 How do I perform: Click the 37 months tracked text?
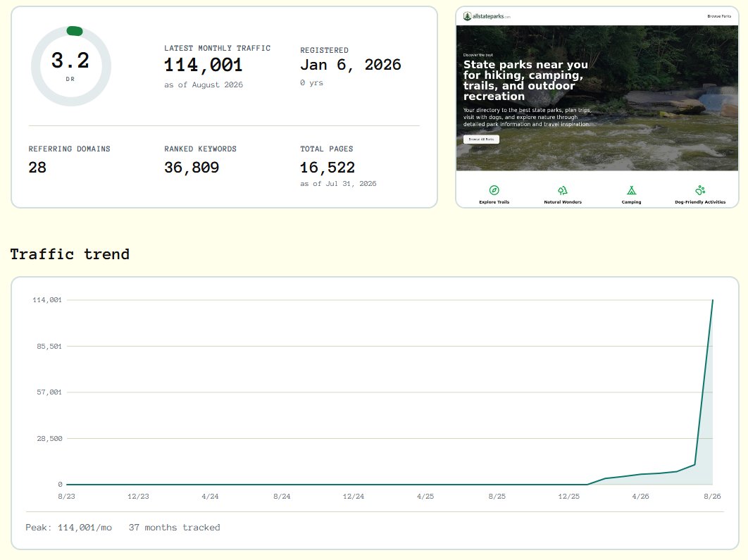175,528
